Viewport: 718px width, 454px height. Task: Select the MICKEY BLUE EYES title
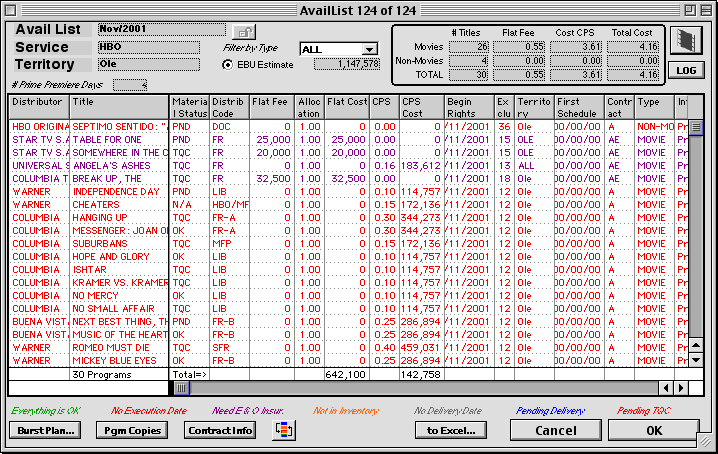pos(114,361)
